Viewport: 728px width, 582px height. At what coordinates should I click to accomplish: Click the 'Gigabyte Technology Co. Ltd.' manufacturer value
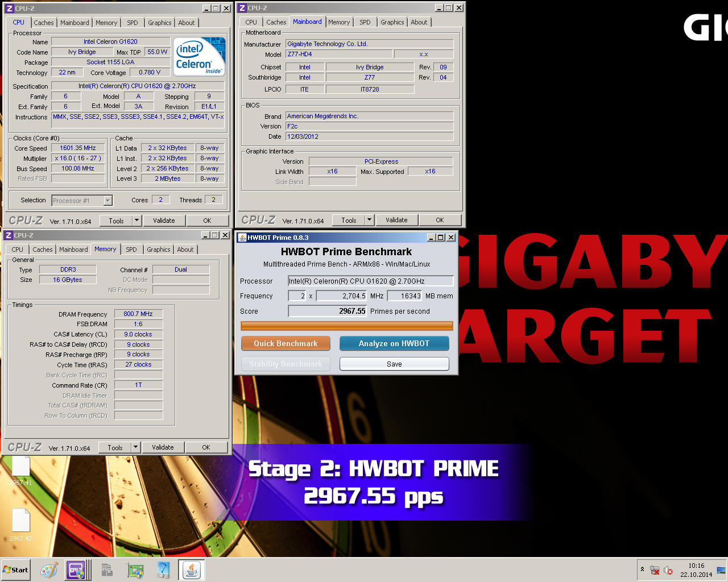coord(369,44)
